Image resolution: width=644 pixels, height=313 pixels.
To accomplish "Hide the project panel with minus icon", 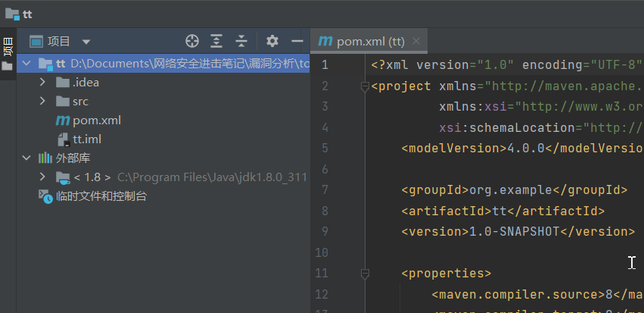I will 297,41.
